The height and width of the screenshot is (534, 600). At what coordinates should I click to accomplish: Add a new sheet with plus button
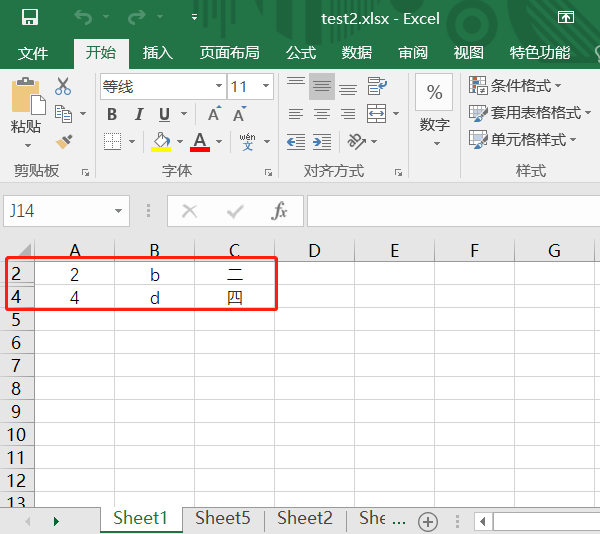pyautogui.click(x=428, y=521)
